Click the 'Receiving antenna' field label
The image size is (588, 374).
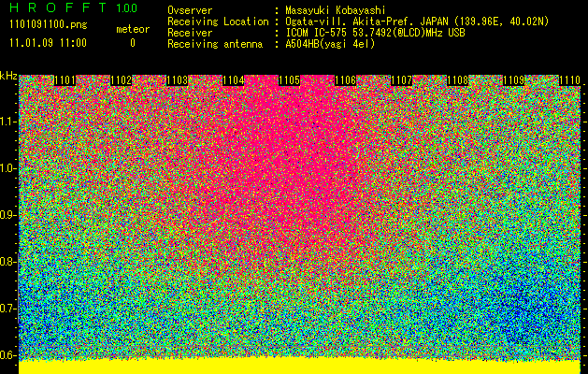coord(215,44)
